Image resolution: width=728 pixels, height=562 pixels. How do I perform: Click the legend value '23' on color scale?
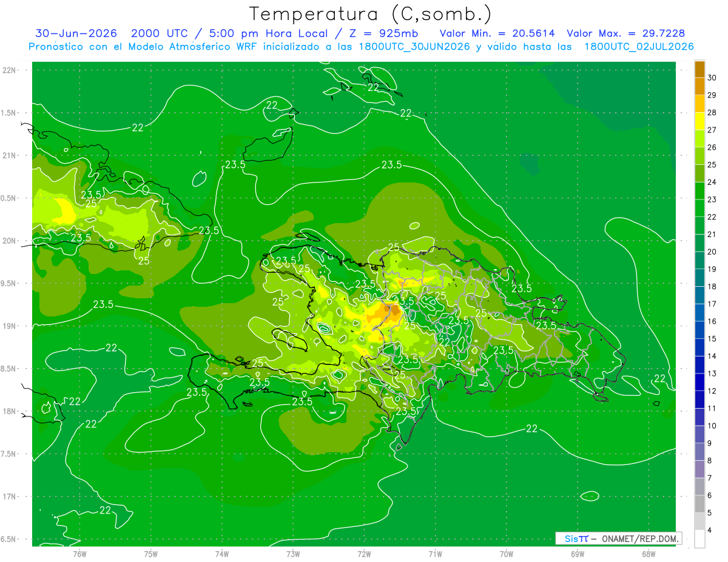click(712, 199)
